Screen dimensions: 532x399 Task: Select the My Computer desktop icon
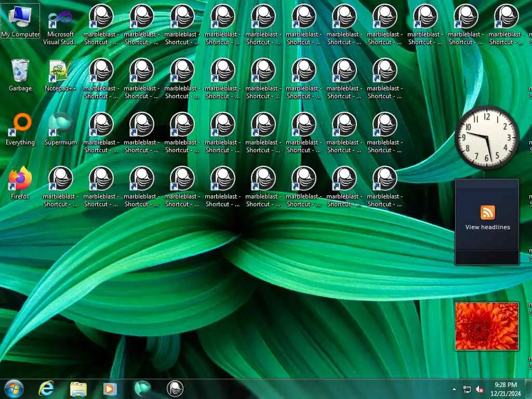tap(20, 21)
